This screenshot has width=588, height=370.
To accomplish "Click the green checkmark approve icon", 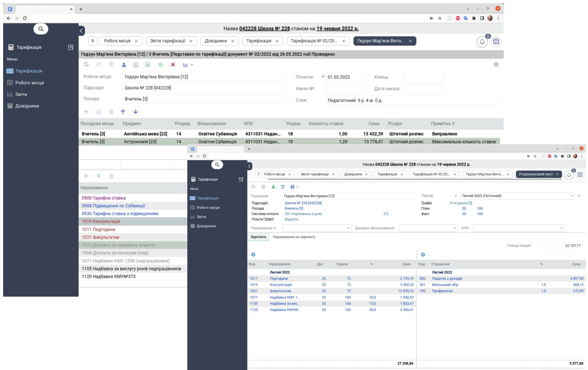I will [x=160, y=65].
